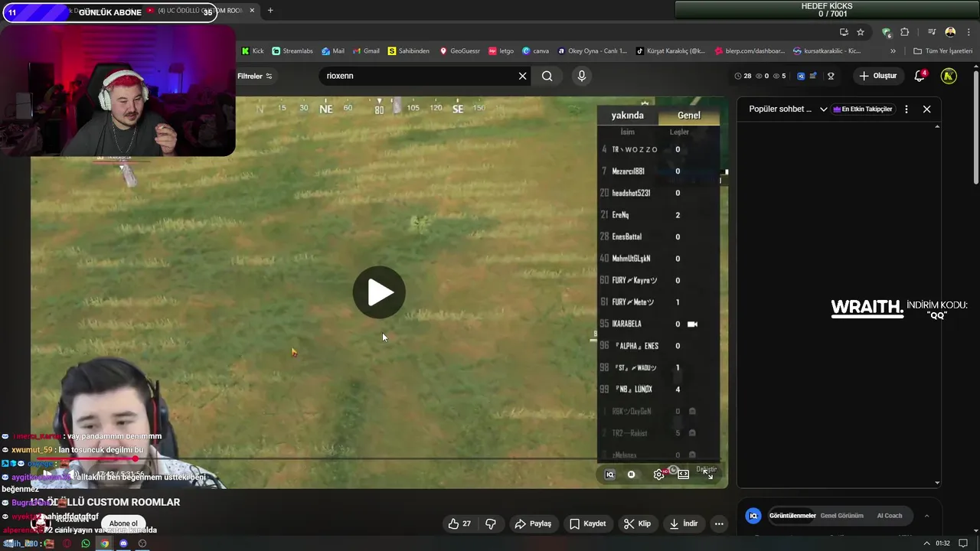The height and width of the screenshot is (551, 980).
Task: Select the Genel Görünüm tab
Action: [x=841, y=516]
